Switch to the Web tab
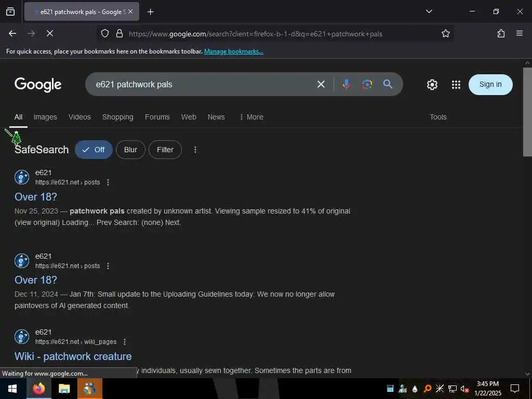 pyautogui.click(x=189, y=117)
